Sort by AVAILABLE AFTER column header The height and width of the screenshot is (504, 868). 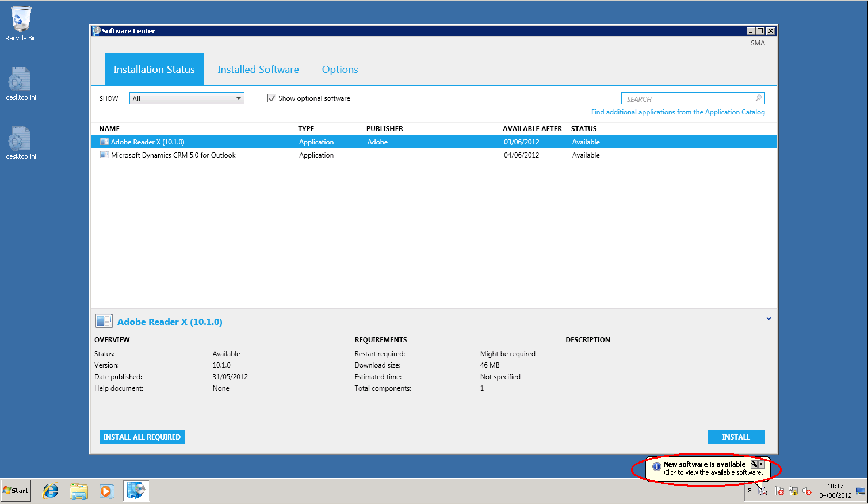coord(532,129)
